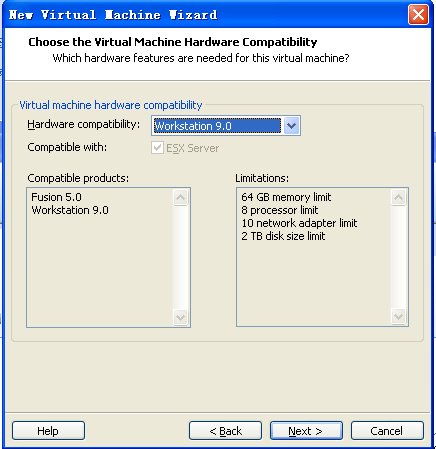Select Fusion 5.0 in Compatible products list

pyautogui.click(x=56, y=197)
